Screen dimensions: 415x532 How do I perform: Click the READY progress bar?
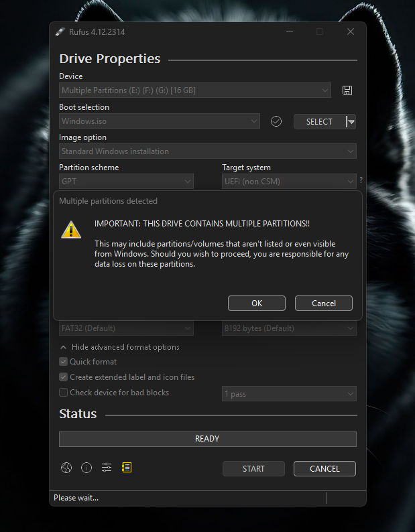point(208,439)
